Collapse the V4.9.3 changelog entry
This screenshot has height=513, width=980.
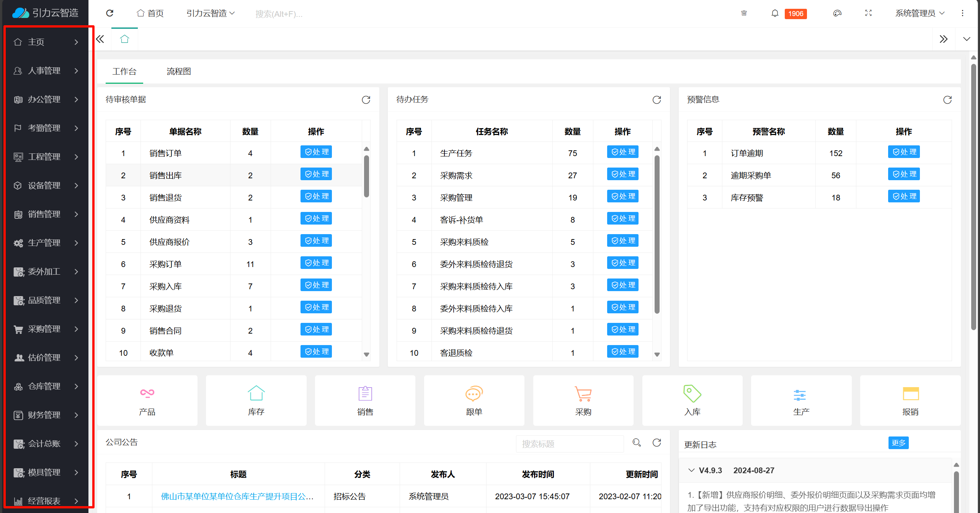tap(691, 470)
